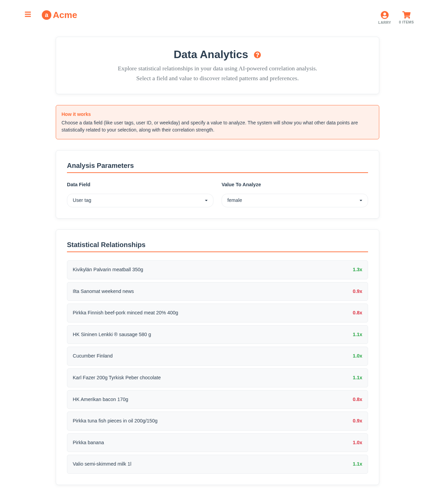Click the HK Amerikan bacon 170g row

coord(217,399)
